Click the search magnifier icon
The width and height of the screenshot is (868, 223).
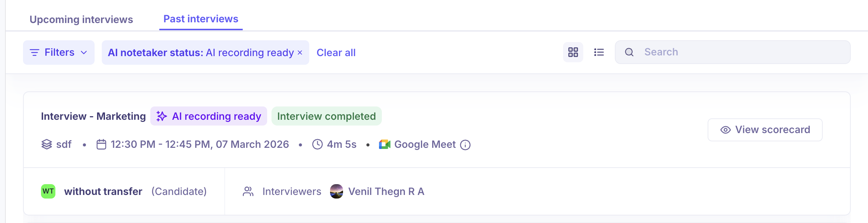pyautogui.click(x=629, y=52)
